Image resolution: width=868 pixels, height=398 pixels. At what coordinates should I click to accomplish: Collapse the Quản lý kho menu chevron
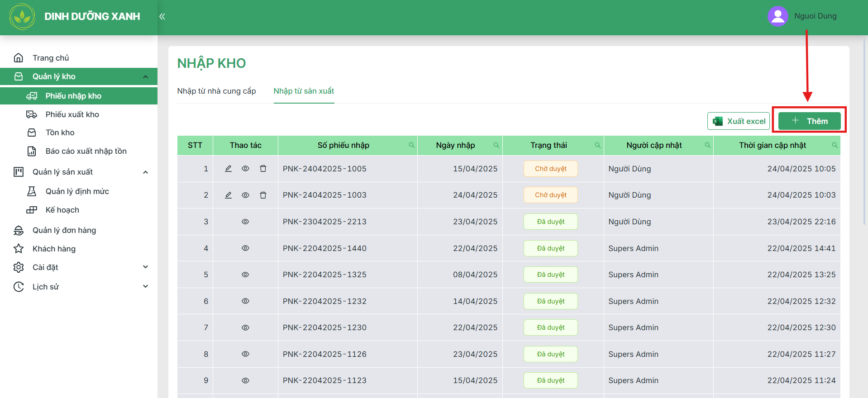(x=145, y=77)
